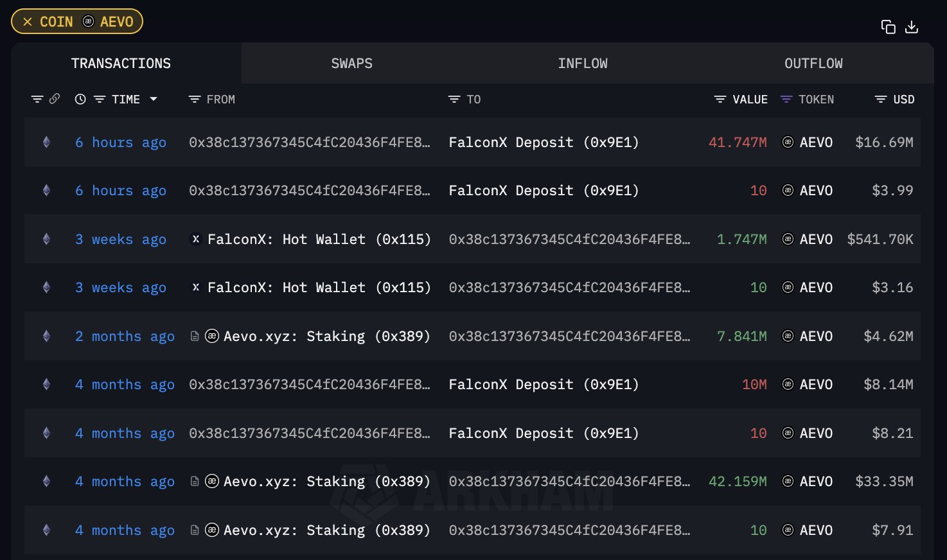947x560 pixels.
Task: Click the AEVO token icon in 7.841M row
Action: tap(788, 336)
